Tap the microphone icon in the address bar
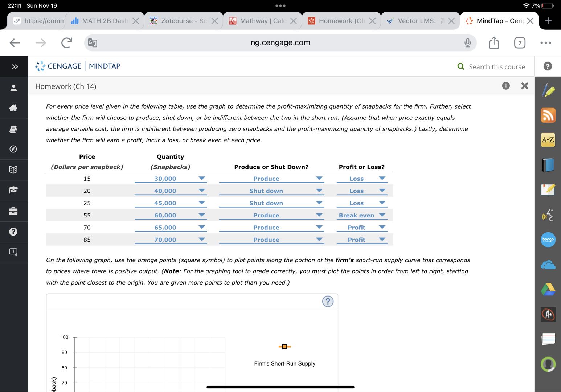Viewport: 561px width, 392px height. tap(468, 42)
